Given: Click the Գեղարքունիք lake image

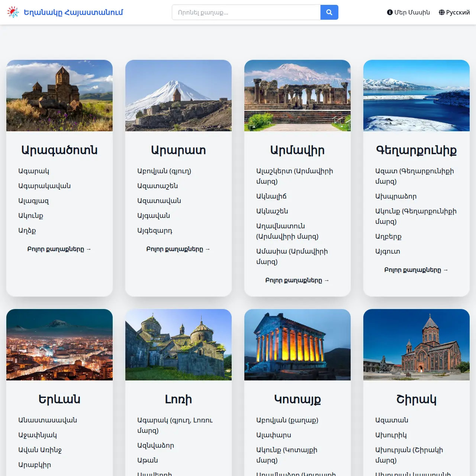Looking at the screenshot, I should [416, 96].
